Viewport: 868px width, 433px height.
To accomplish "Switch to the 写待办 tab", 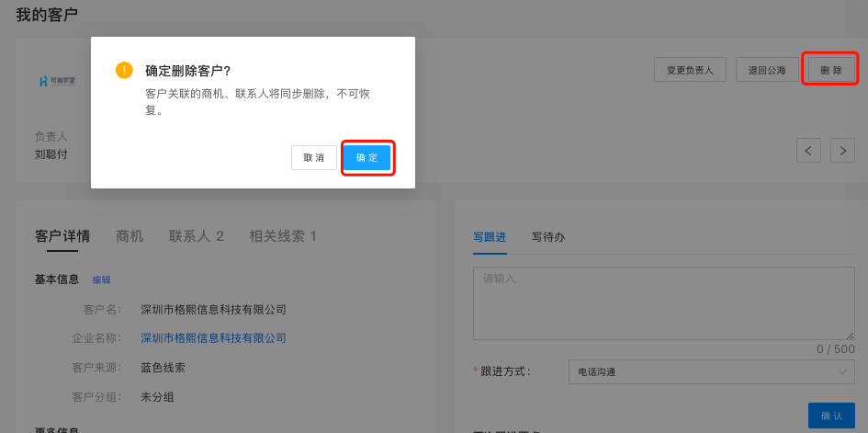I will 548,237.
